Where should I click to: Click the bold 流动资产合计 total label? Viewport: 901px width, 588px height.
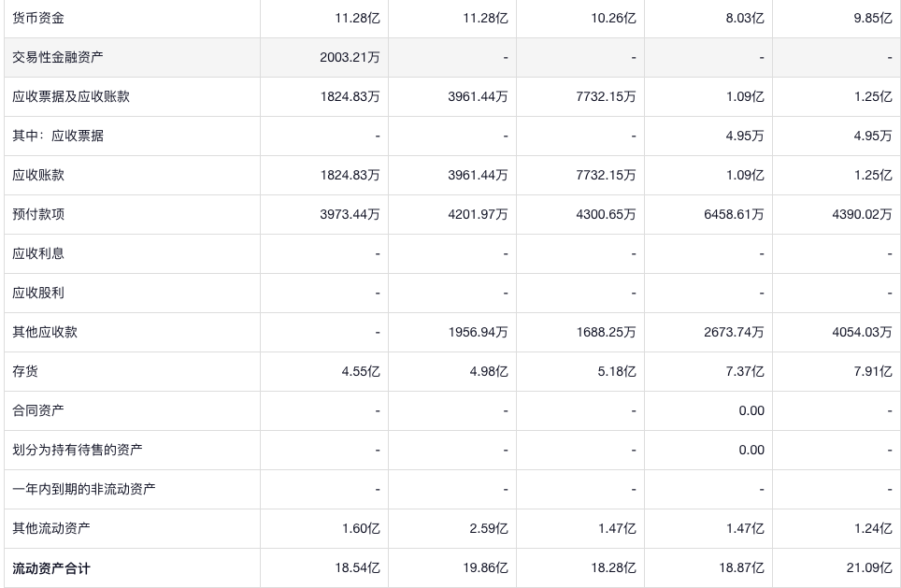click(51, 567)
